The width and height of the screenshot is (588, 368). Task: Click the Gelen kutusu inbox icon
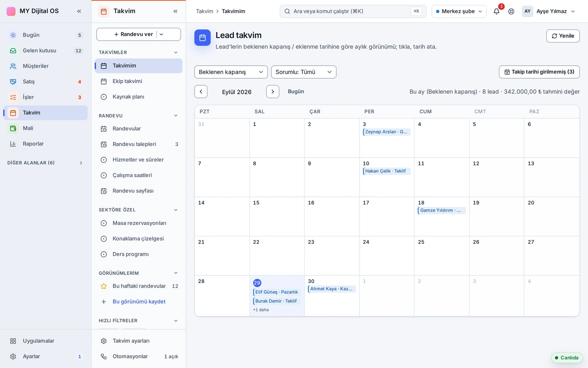point(13,50)
